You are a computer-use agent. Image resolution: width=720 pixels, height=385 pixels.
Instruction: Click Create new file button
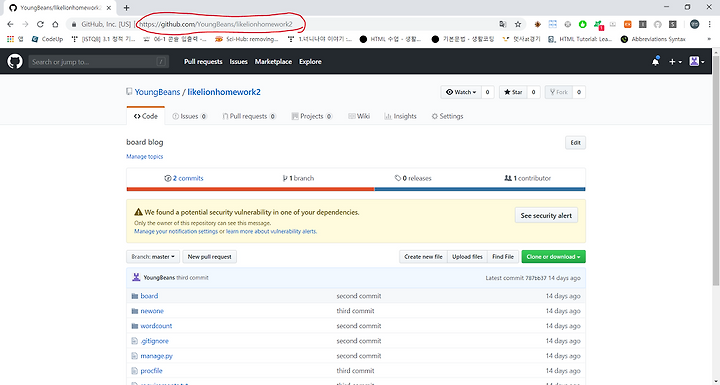point(423,256)
